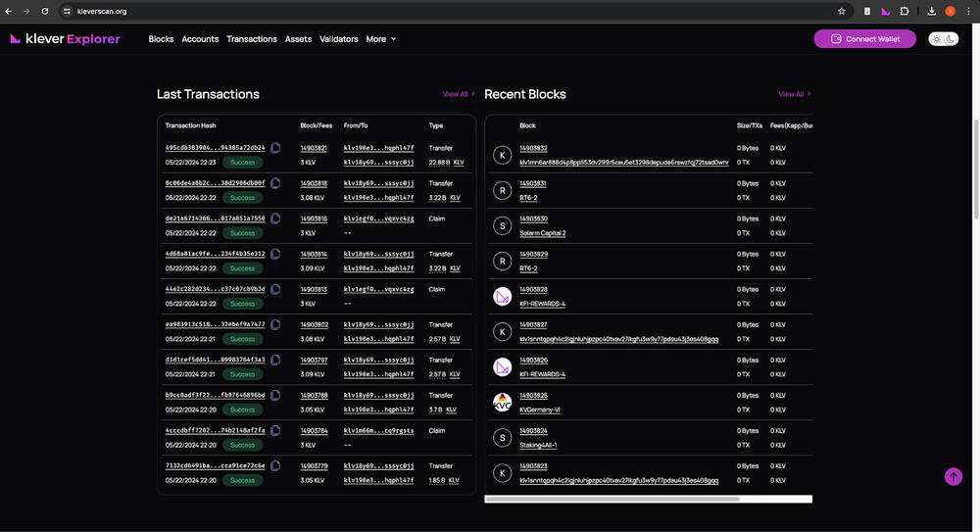Bookmark page with browser star icon
The width and height of the screenshot is (980, 532).
(x=841, y=11)
